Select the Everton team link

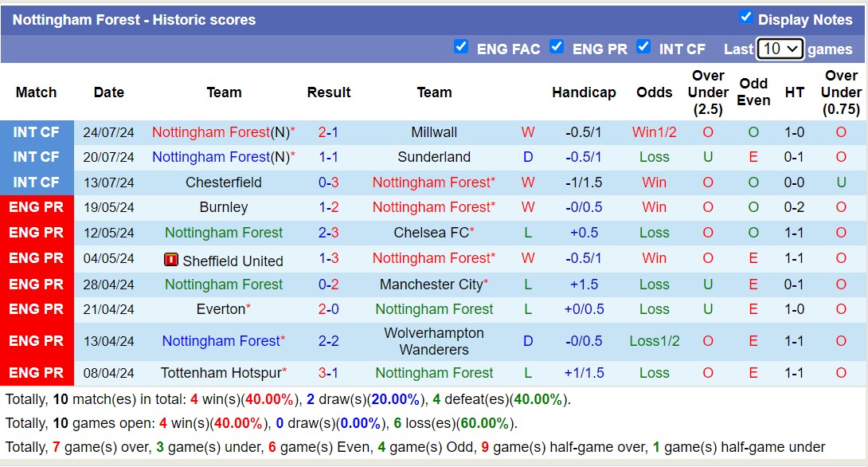click(221, 309)
